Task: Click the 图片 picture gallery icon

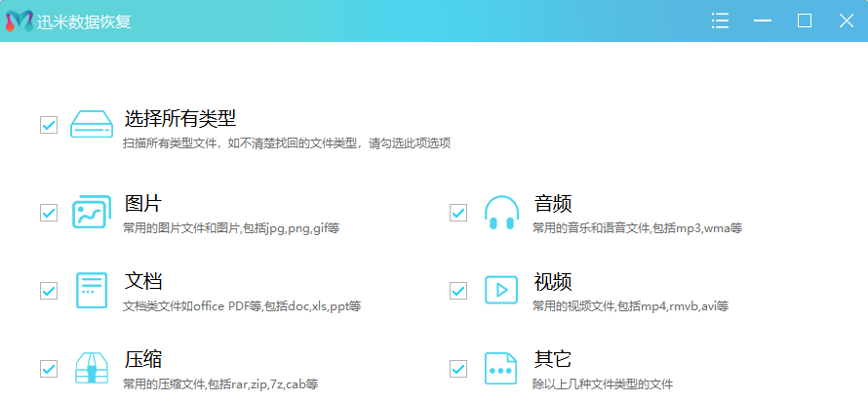Action: click(92, 212)
